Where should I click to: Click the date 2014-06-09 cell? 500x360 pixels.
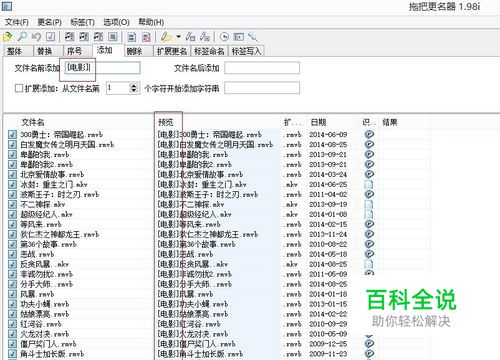pos(328,135)
